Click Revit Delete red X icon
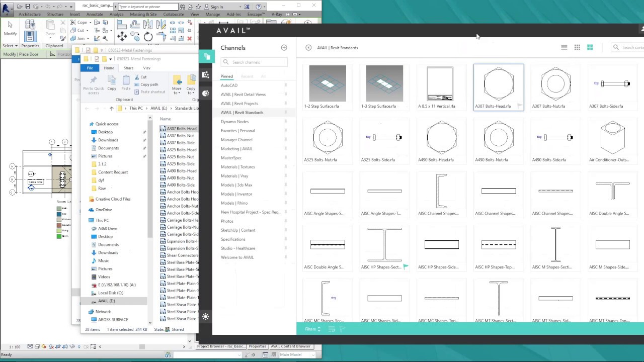644x362 pixels. 189,38
